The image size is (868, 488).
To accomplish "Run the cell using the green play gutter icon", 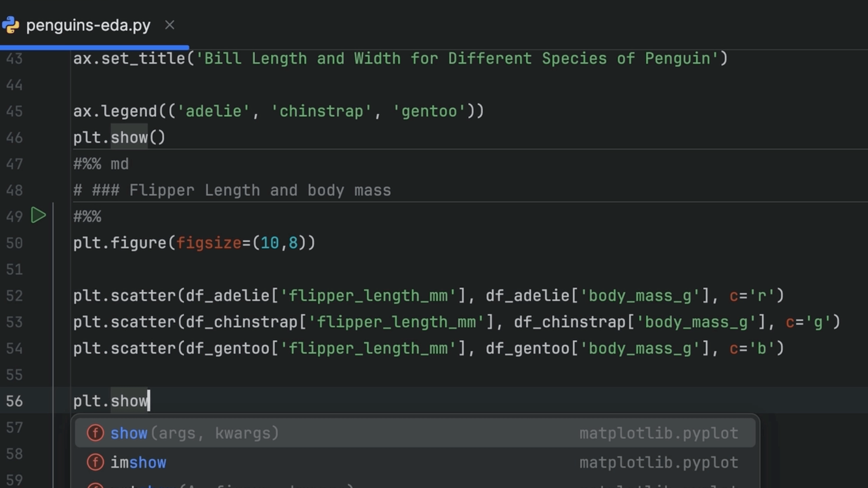I will coord(38,215).
